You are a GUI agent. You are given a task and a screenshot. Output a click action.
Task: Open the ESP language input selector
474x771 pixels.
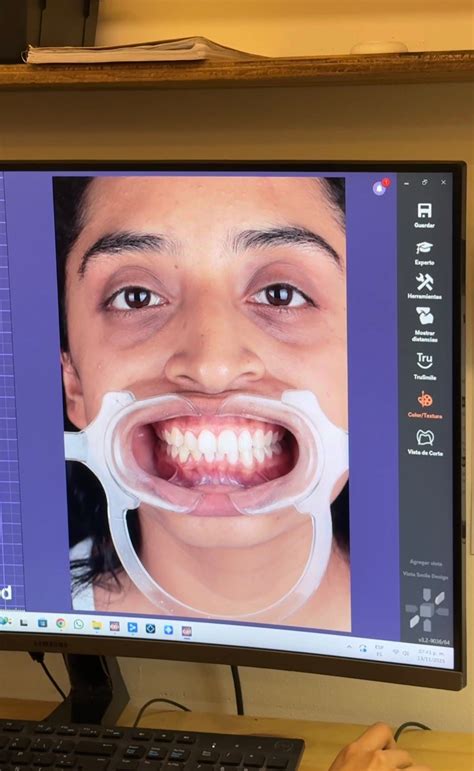click(379, 650)
